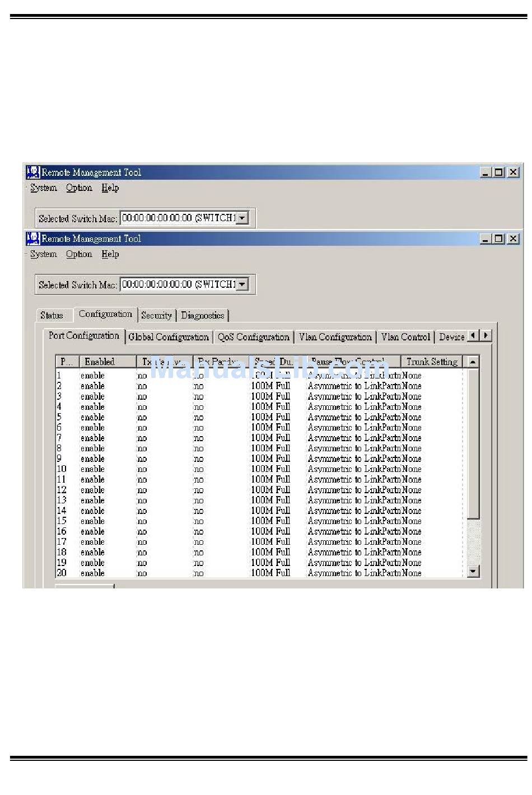Expand Selected Switch Mac dropdown in front window
The height and width of the screenshot is (795, 532).
pyautogui.click(x=242, y=284)
